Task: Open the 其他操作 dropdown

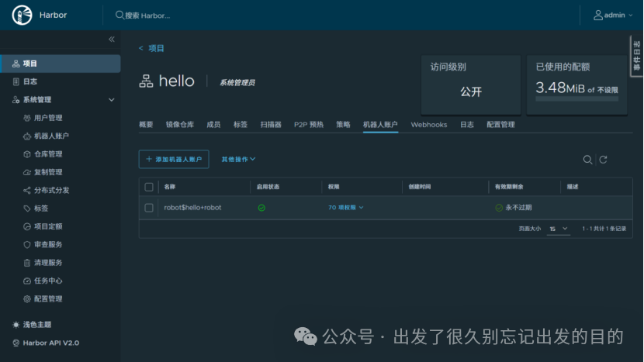Action: pos(239,159)
